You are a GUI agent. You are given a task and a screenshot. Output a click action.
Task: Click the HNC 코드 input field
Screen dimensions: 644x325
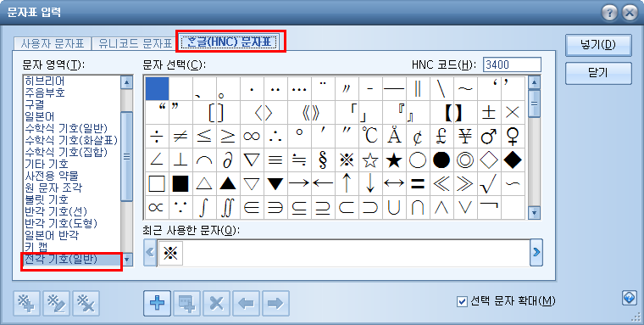click(512, 65)
